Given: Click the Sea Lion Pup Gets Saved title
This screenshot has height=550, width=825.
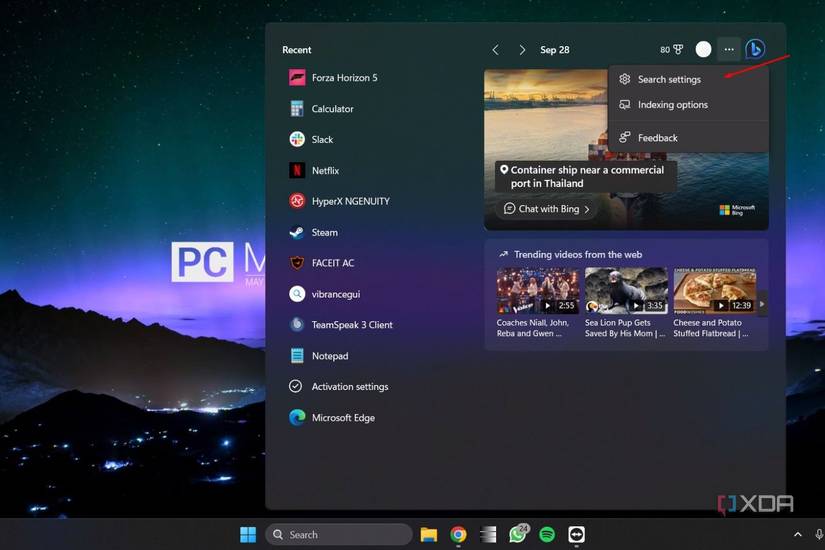Looking at the screenshot, I should pyautogui.click(x=625, y=328).
